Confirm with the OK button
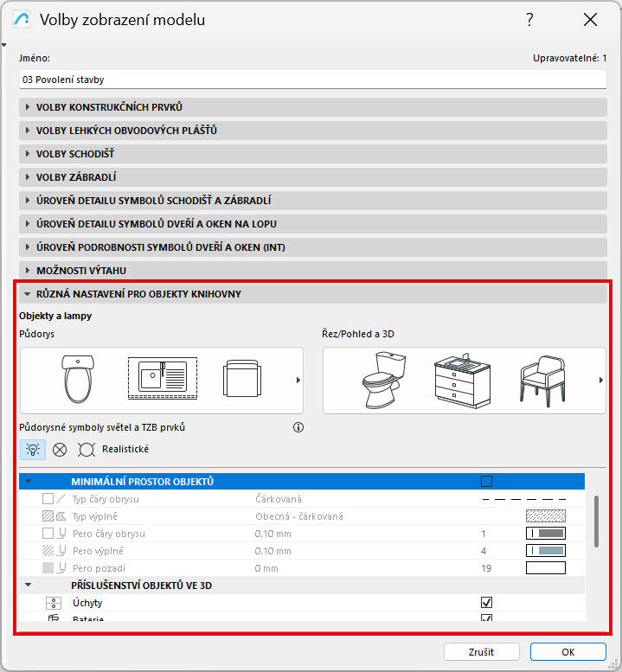This screenshot has height=672, width=622. click(568, 652)
